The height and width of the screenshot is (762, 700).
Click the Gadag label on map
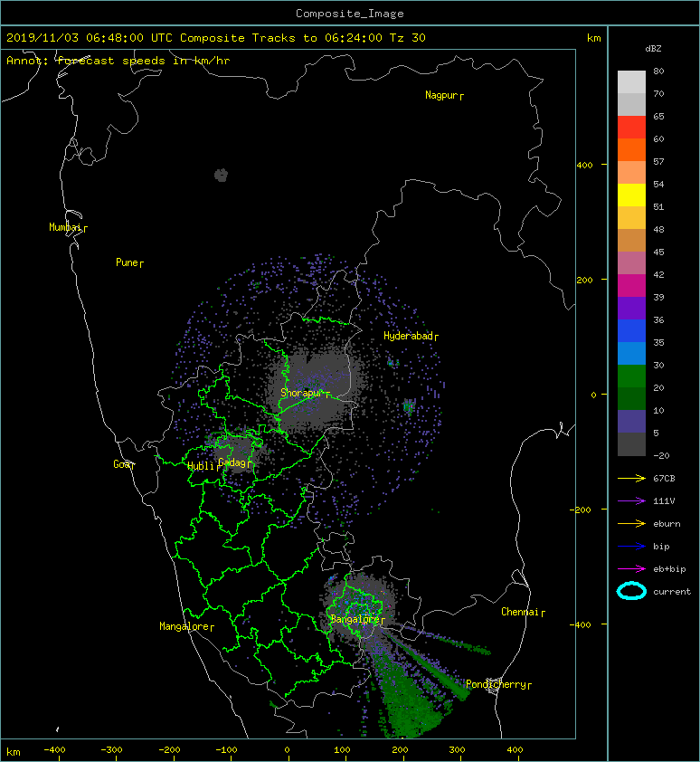(232, 462)
